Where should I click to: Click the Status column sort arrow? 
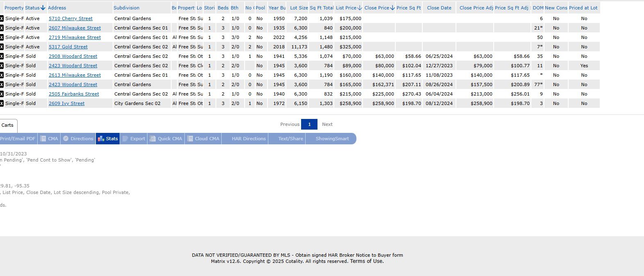43,8
